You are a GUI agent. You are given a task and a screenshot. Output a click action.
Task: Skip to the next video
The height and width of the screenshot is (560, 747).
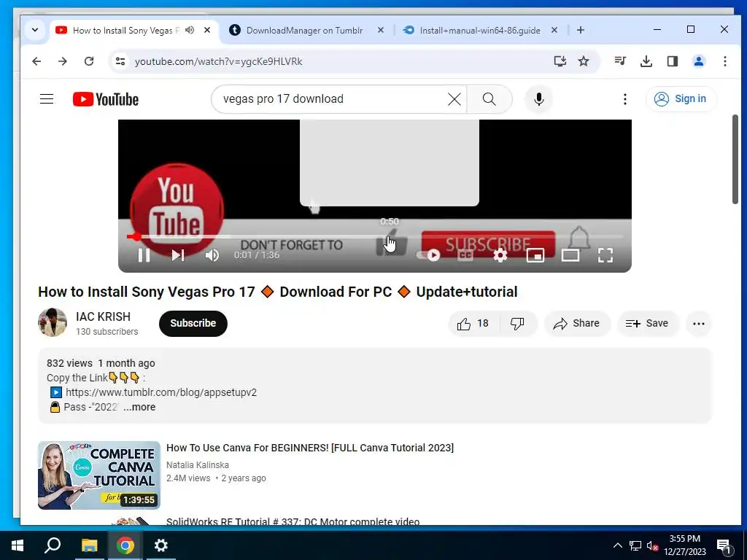tap(178, 255)
